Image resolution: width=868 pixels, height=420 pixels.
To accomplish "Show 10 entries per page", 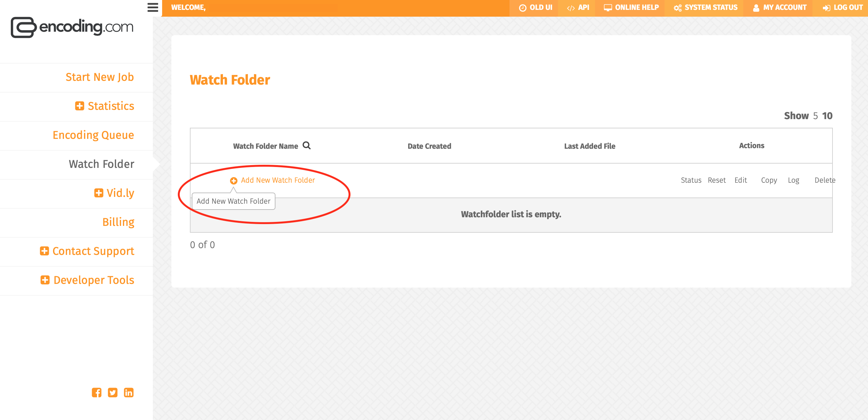I will pyautogui.click(x=827, y=116).
